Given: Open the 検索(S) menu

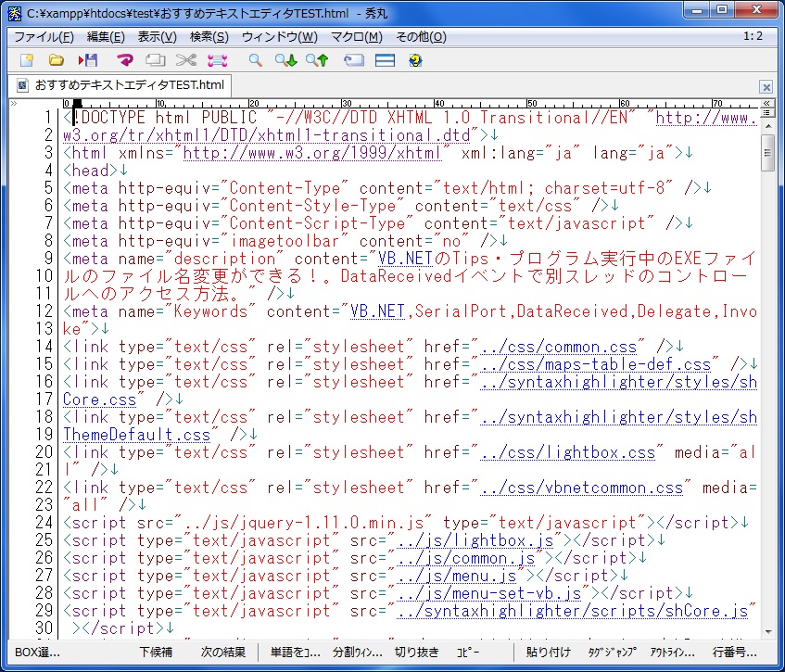Looking at the screenshot, I should (209, 37).
